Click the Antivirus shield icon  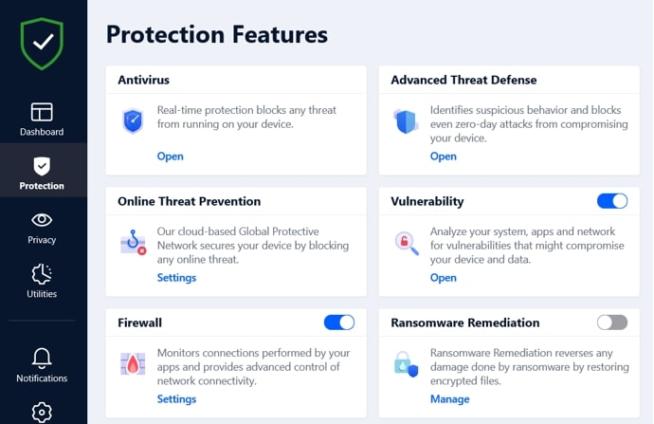click(x=133, y=121)
